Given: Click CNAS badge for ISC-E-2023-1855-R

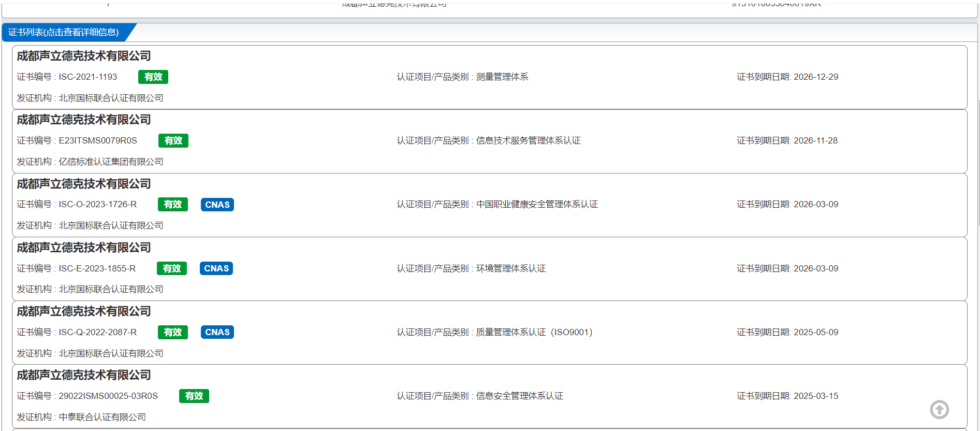Looking at the screenshot, I should coord(216,268).
